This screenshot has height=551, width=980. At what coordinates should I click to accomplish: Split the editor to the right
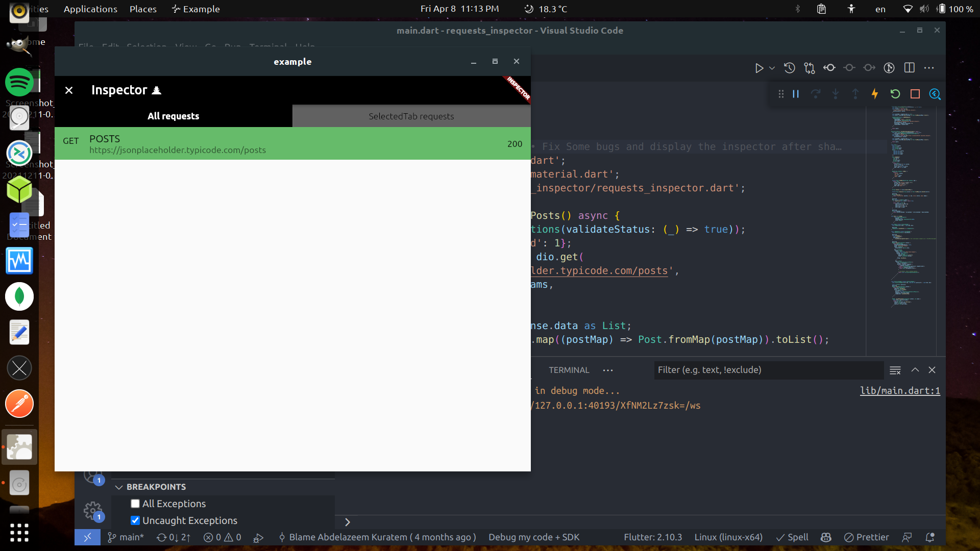point(909,68)
